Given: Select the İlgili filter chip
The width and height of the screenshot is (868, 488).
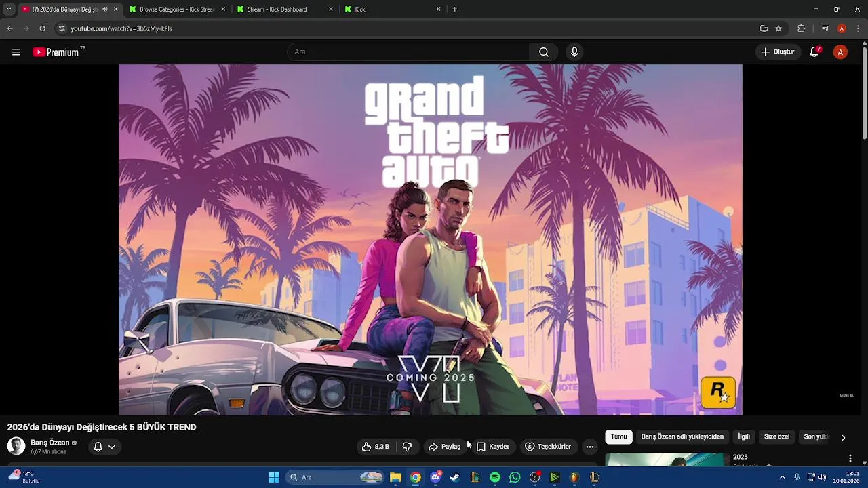Looking at the screenshot, I should [x=744, y=437].
